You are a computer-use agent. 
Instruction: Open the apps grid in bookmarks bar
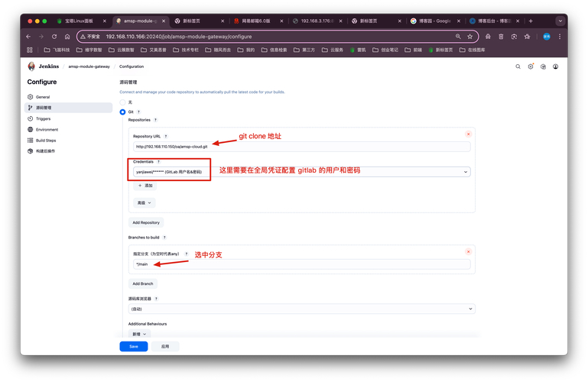tap(30, 50)
